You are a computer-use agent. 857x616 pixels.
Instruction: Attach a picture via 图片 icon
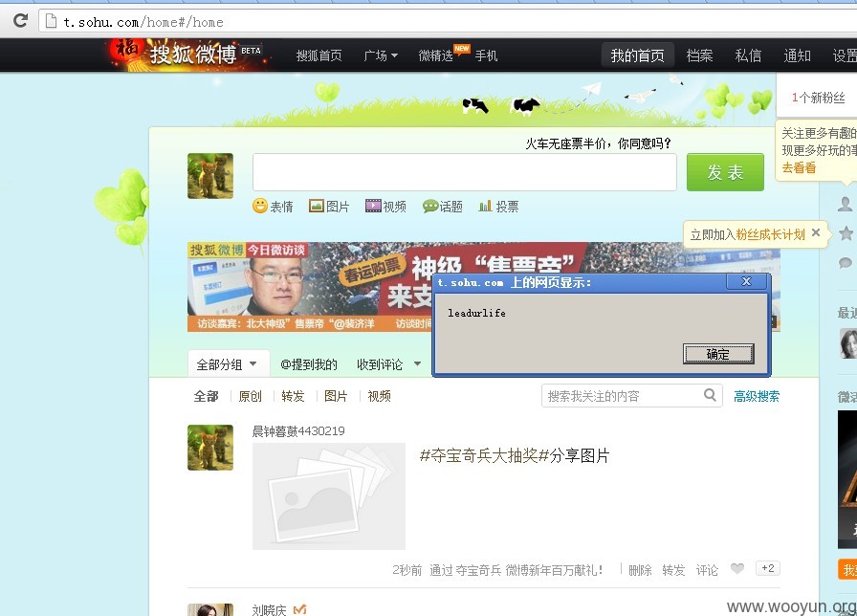(x=329, y=206)
